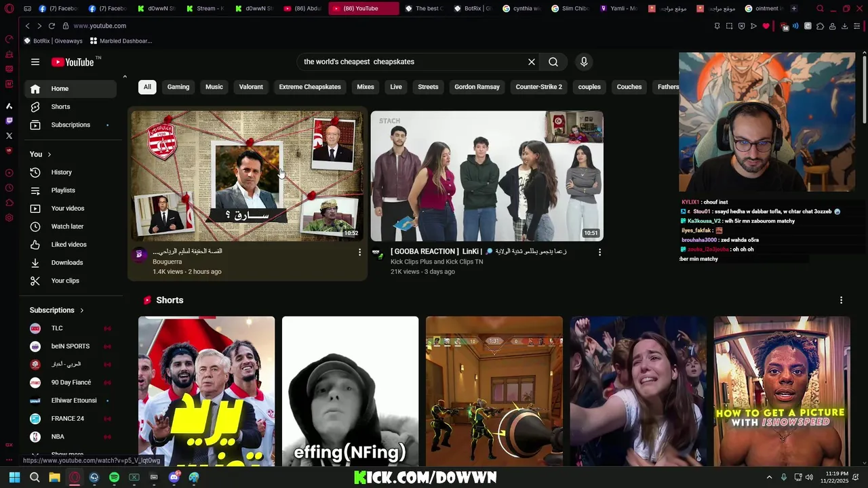
Task: Open the Watch later list
Action: (71, 226)
